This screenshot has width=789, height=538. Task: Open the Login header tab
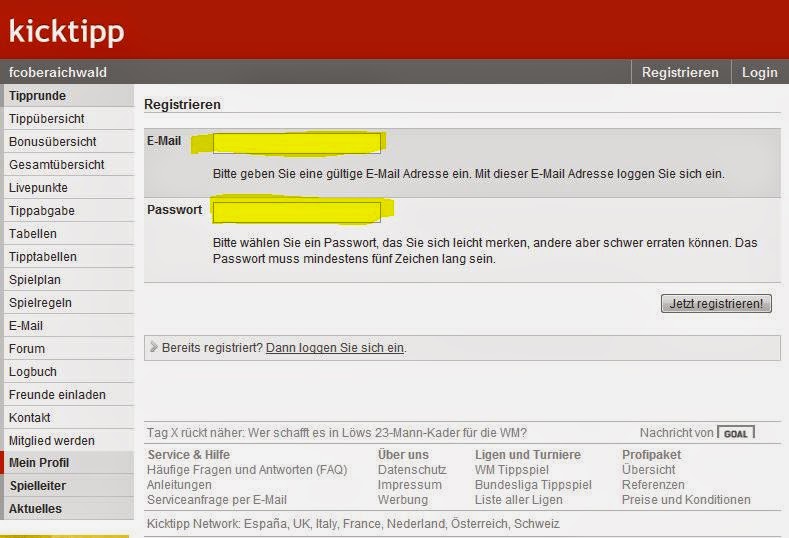pyautogui.click(x=759, y=72)
